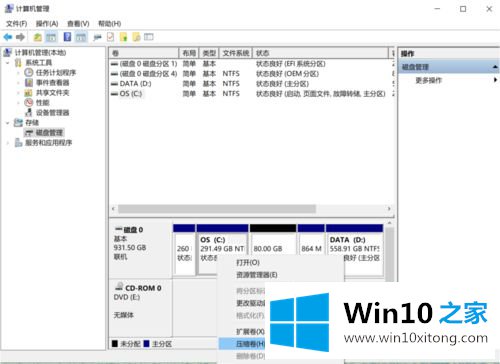This screenshot has width=500, height=364.
Task: Click the 服务和应用程序 icon in tree
Action: click(x=19, y=143)
